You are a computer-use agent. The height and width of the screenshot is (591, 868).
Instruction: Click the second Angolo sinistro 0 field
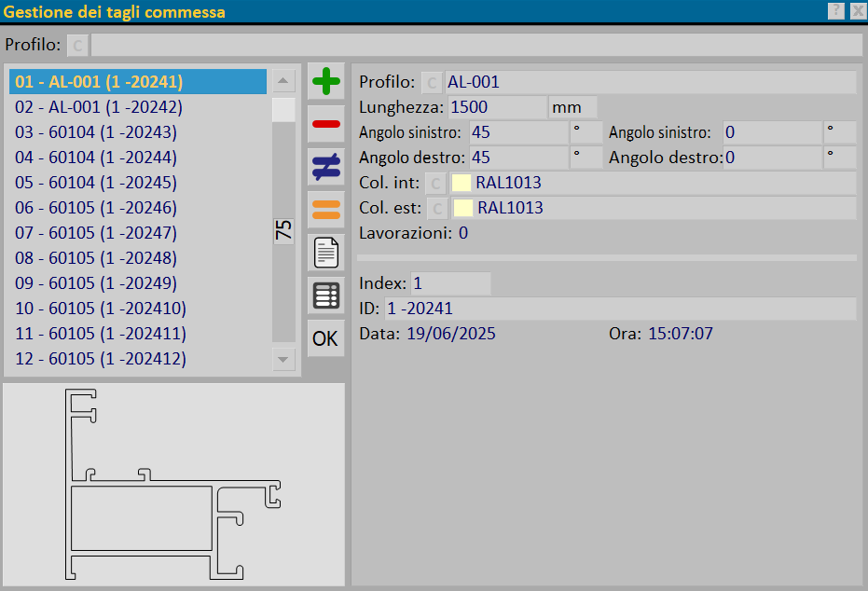772,132
